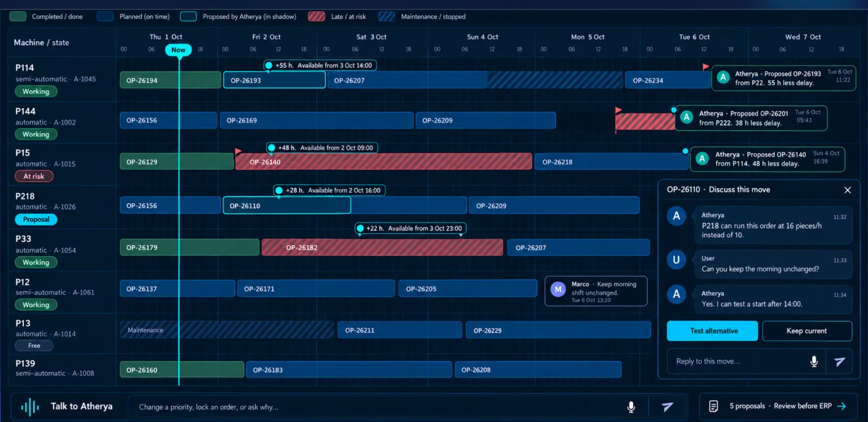Close the OP-26110 discussion panel
Image resolution: width=868 pixels, height=422 pixels.
[848, 190]
